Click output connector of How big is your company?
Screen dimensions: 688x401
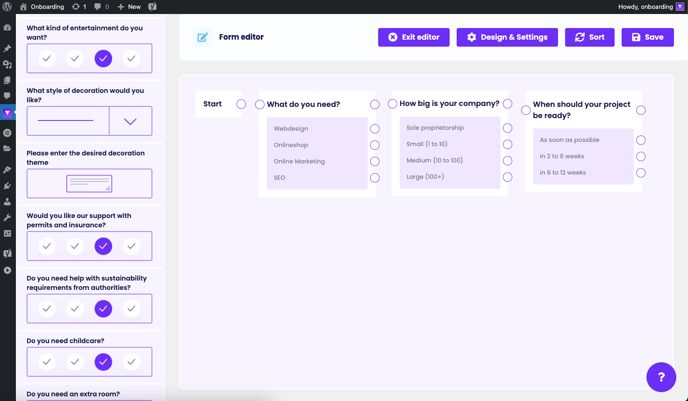point(508,104)
